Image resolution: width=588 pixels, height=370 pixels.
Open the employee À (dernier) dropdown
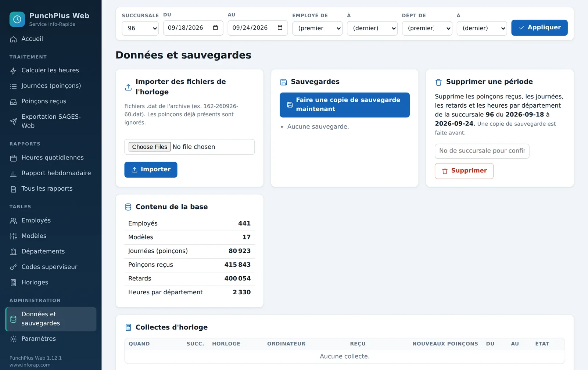[x=372, y=28]
